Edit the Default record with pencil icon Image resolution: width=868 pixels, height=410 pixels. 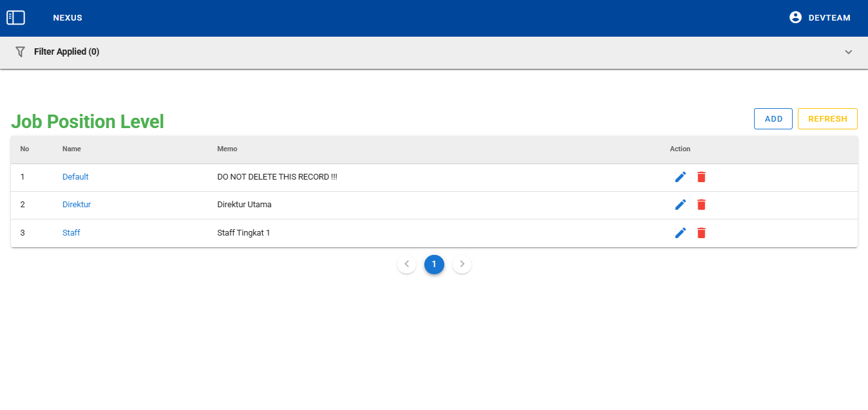681,177
